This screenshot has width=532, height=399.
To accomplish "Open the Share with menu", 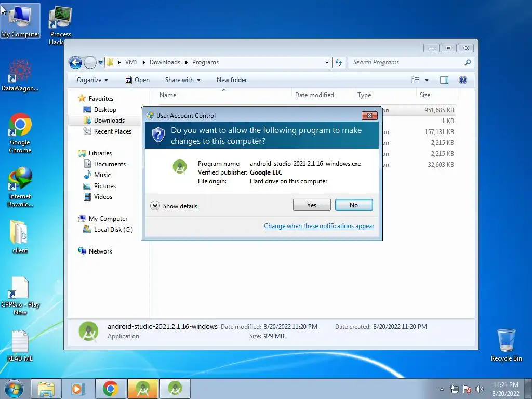I will (182, 80).
